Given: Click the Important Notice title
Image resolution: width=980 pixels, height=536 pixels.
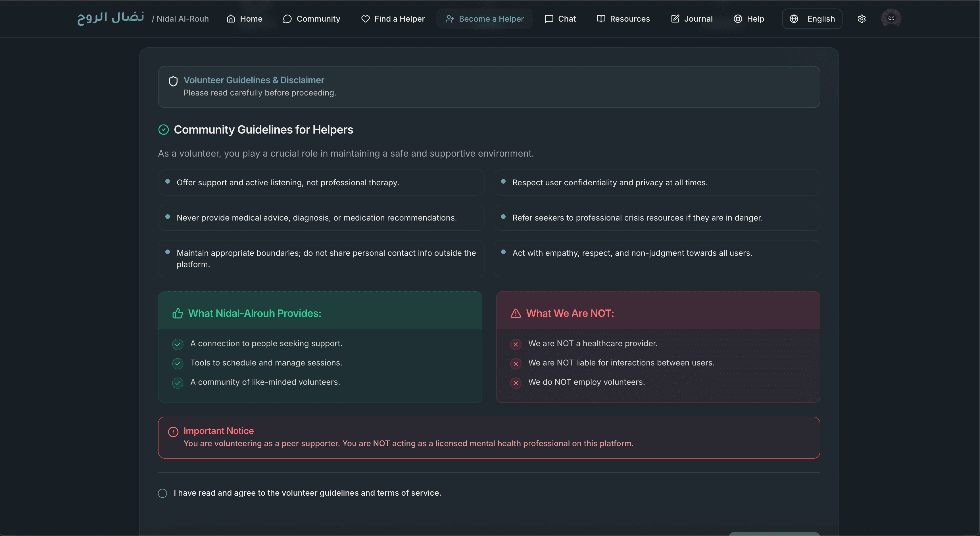Looking at the screenshot, I should (x=218, y=431).
